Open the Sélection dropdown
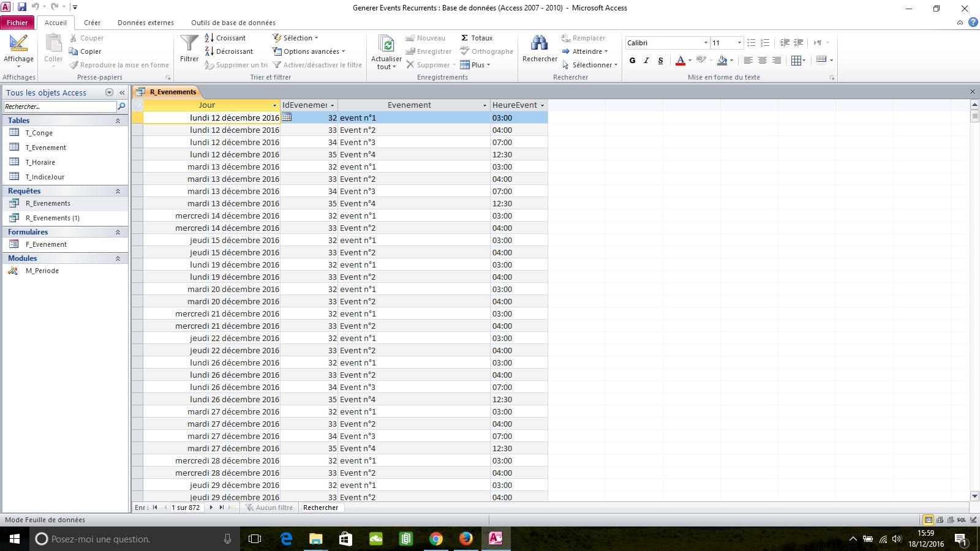This screenshot has height=551, width=980. point(296,38)
